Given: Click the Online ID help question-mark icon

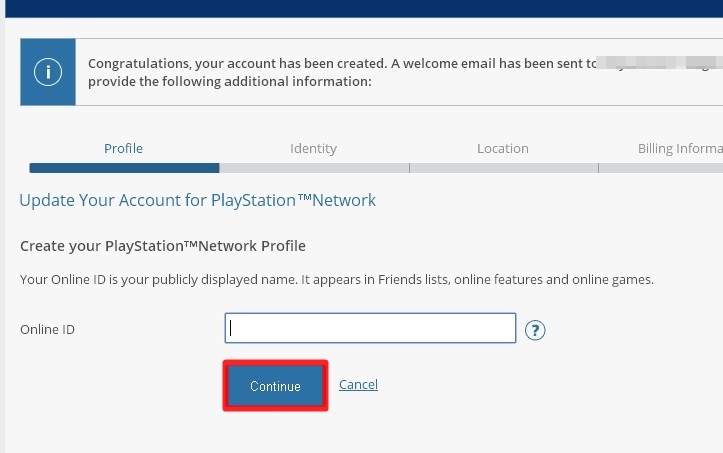Looking at the screenshot, I should click(x=535, y=330).
